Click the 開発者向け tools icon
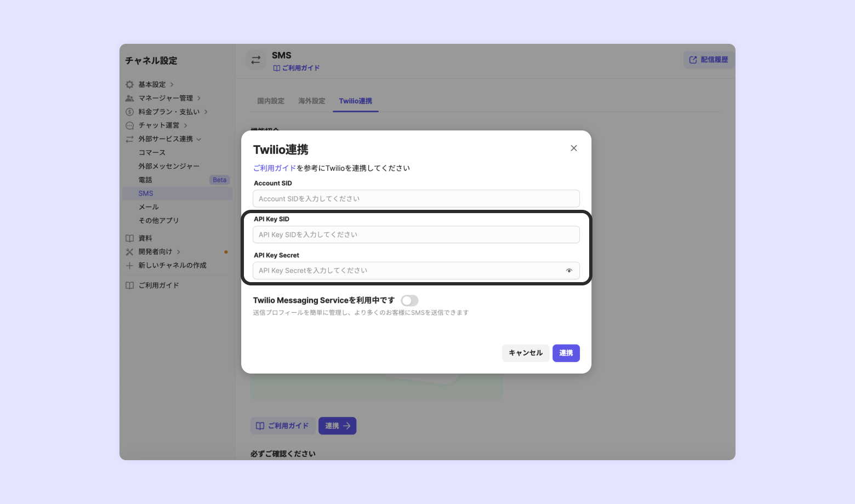 (130, 252)
